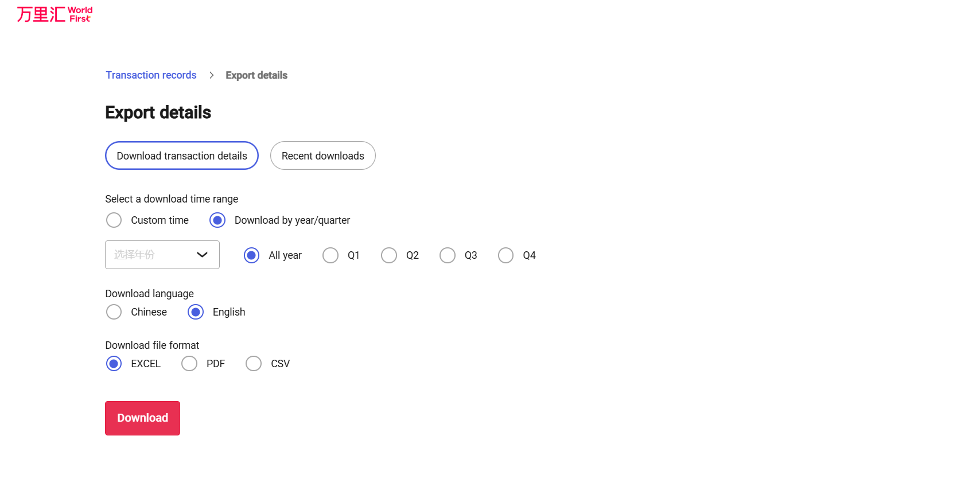The width and height of the screenshot is (980, 498).
Task: Open the year selection dropdown
Action: point(152,255)
